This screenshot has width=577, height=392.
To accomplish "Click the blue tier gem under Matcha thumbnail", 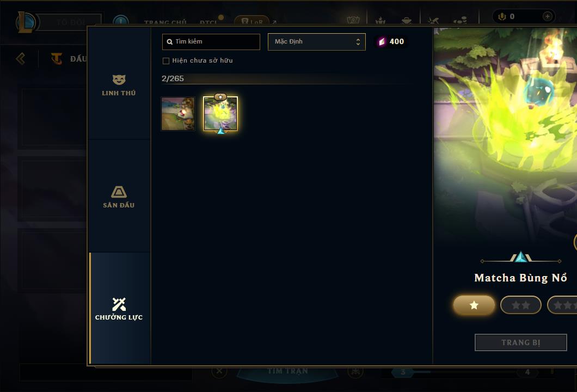I will tap(221, 130).
